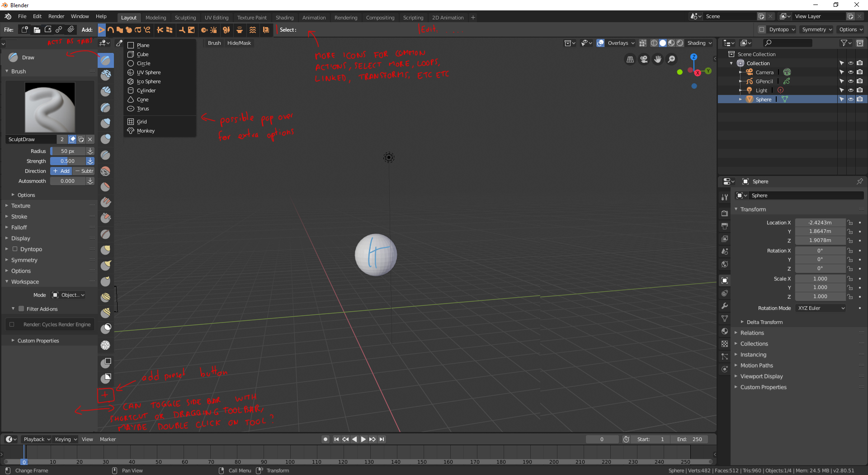Toggle the Filter Add-ons checkbox
Viewport: 868px width, 475px height.
click(x=21, y=309)
